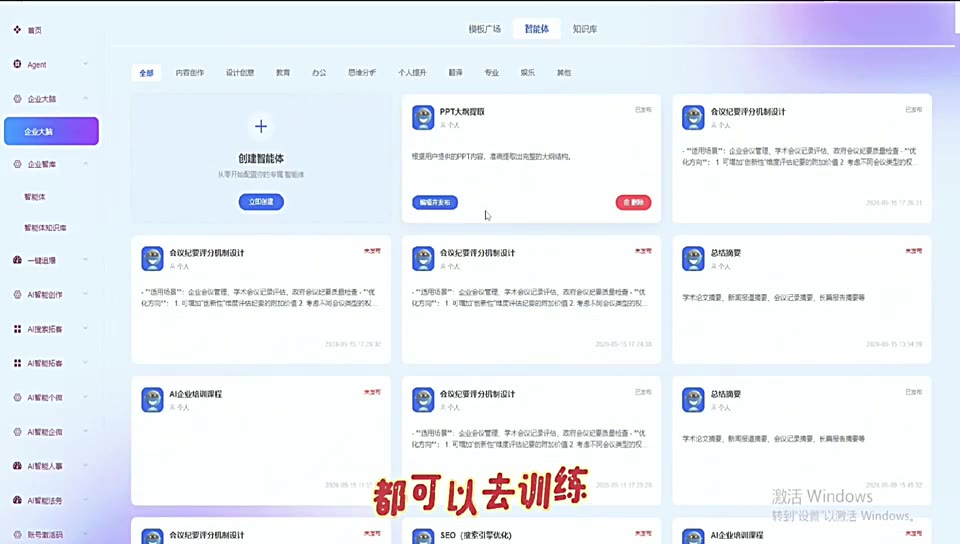The height and width of the screenshot is (544, 960).
Task: Click the AI智能拓客 grid icon
Action: click(17, 363)
